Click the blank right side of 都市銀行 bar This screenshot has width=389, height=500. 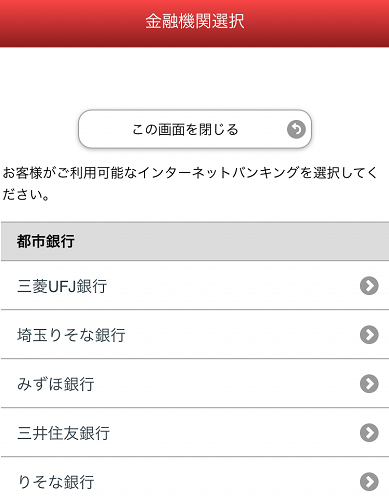tap(233, 241)
